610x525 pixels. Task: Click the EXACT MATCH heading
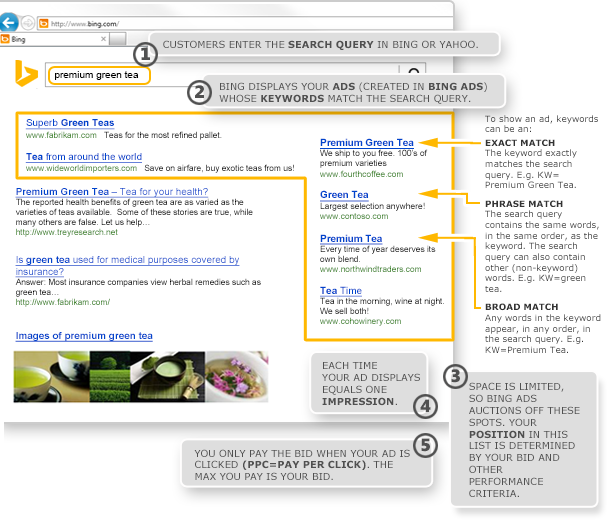(520, 143)
